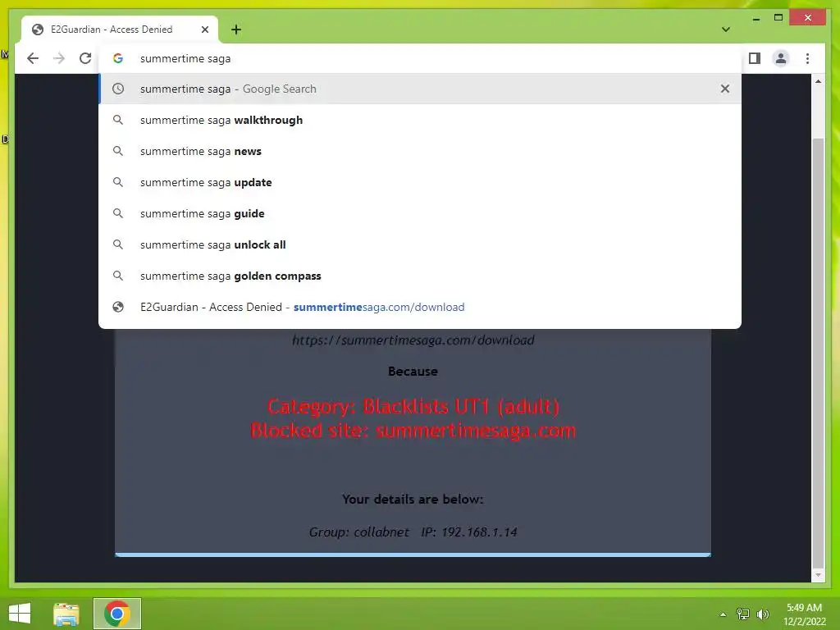Click the 'Blocked site: summertimesaga.com' text
Viewport: 840px width, 630px height.
tap(413, 430)
